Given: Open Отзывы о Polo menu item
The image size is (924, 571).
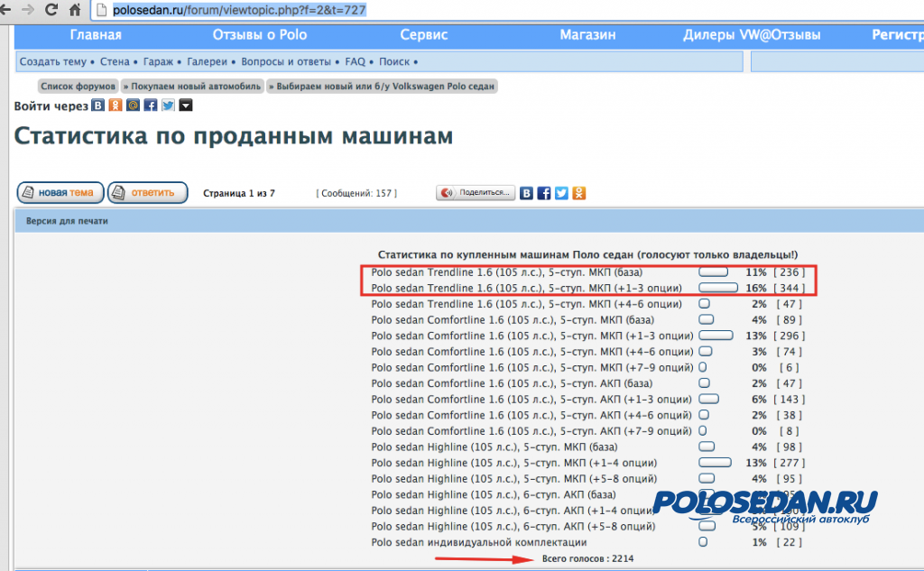Looking at the screenshot, I should click(x=260, y=35).
